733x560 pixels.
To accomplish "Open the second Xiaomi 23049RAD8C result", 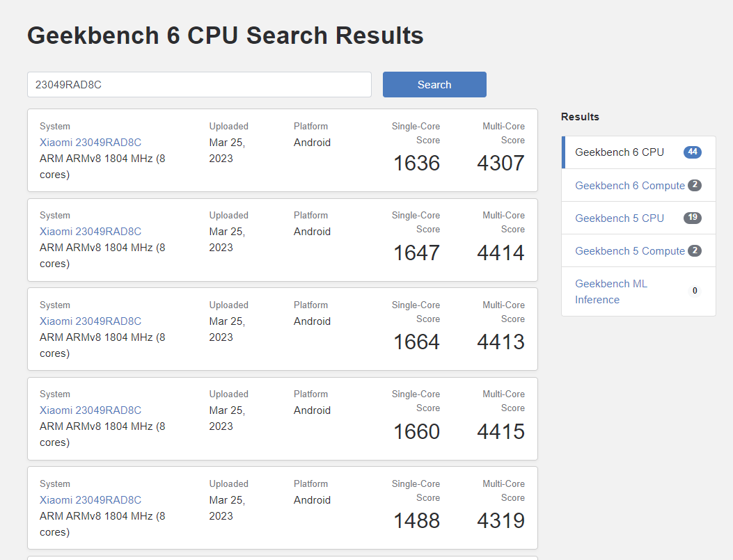I will [90, 231].
